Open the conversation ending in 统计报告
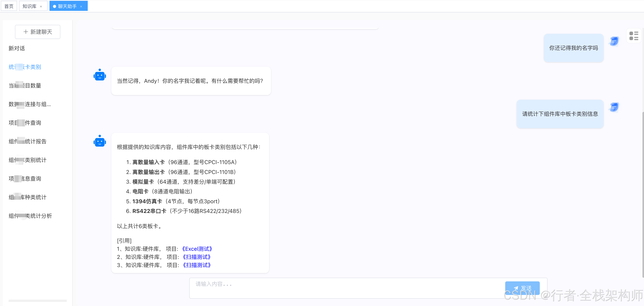The height and width of the screenshot is (306, 644). pyautogui.click(x=28, y=141)
